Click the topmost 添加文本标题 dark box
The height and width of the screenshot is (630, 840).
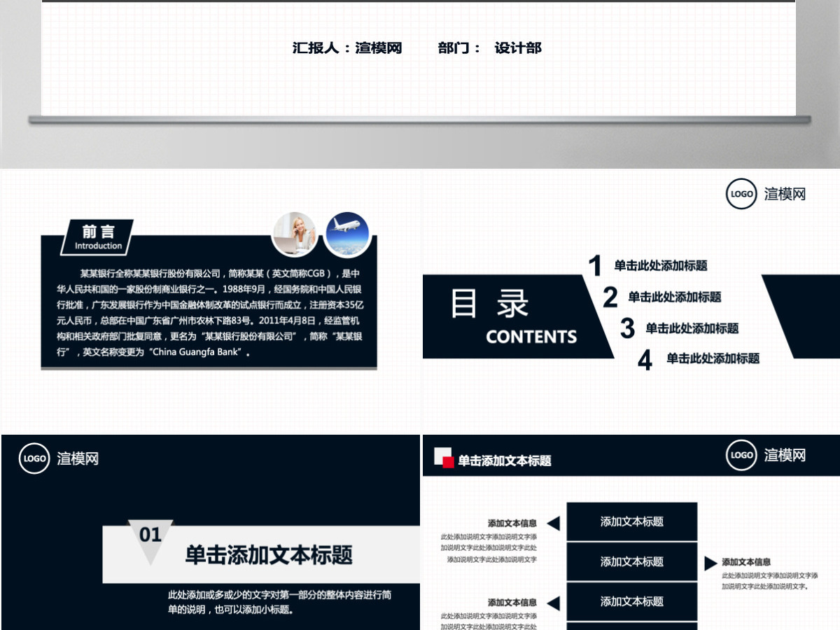tap(632, 521)
